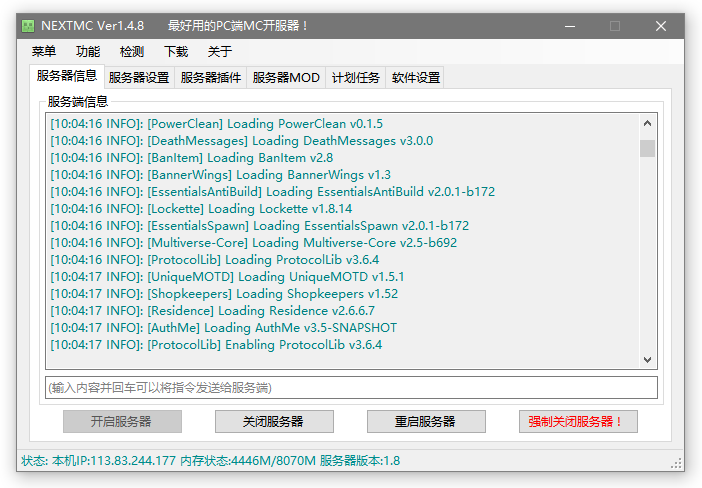Open the 菜单 menu
This screenshot has height=488, width=702.
click(44, 51)
